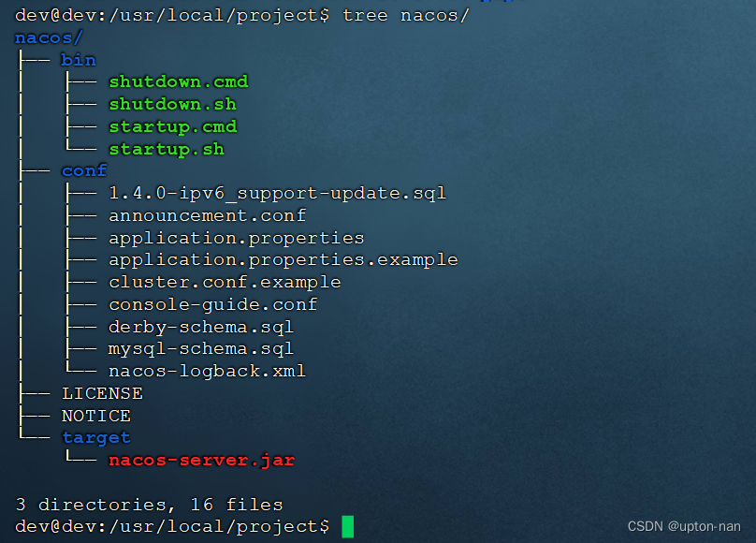
Task: Select the conf directory entry
Action: click(83, 170)
